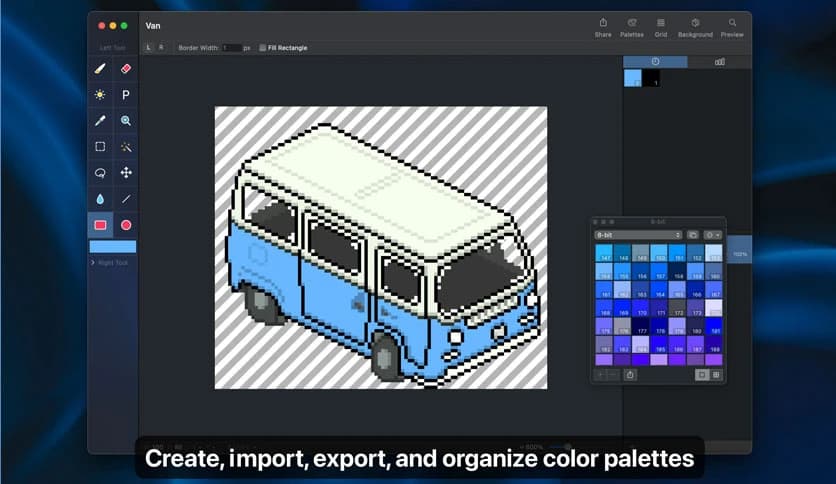
Task: Click the Share button in toolbar
Action: point(603,27)
